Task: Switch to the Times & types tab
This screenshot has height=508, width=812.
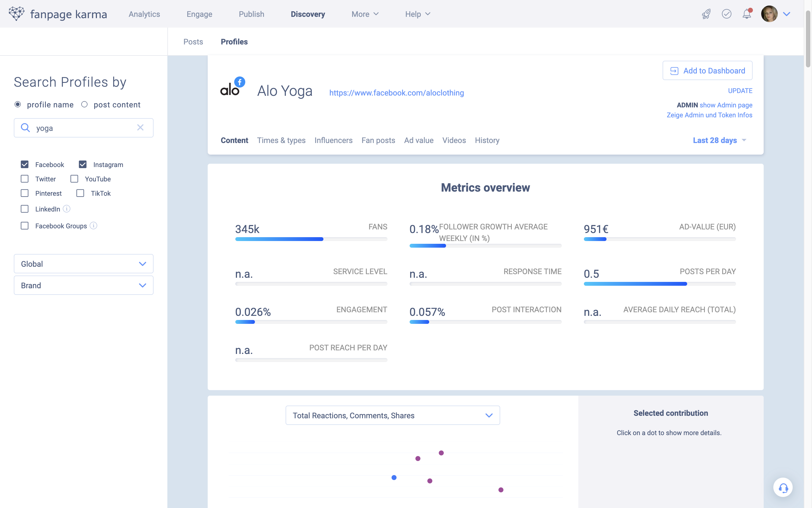Action: (281, 141)
